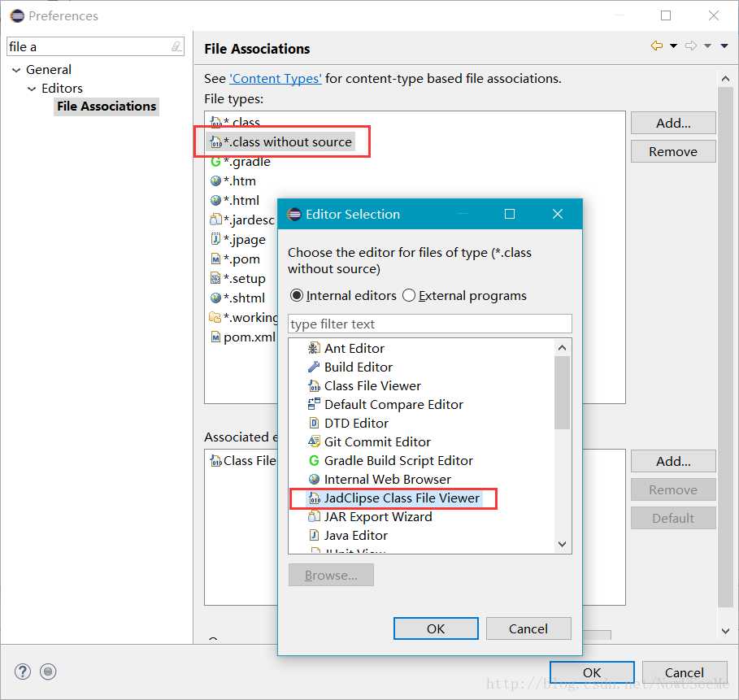Viewport: 739px width, 700px height.
Task: Open the 'Content Types' link
Action: click(x=276, y=79)
